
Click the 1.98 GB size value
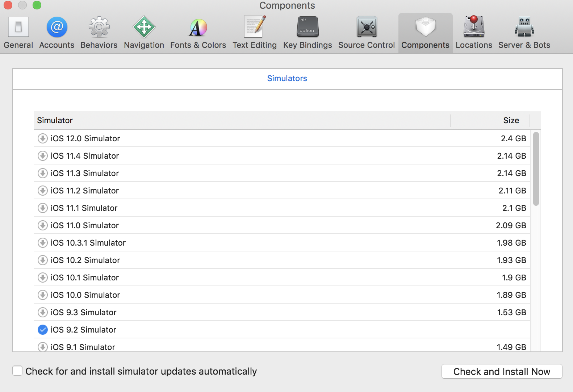(x=511, y=243)
